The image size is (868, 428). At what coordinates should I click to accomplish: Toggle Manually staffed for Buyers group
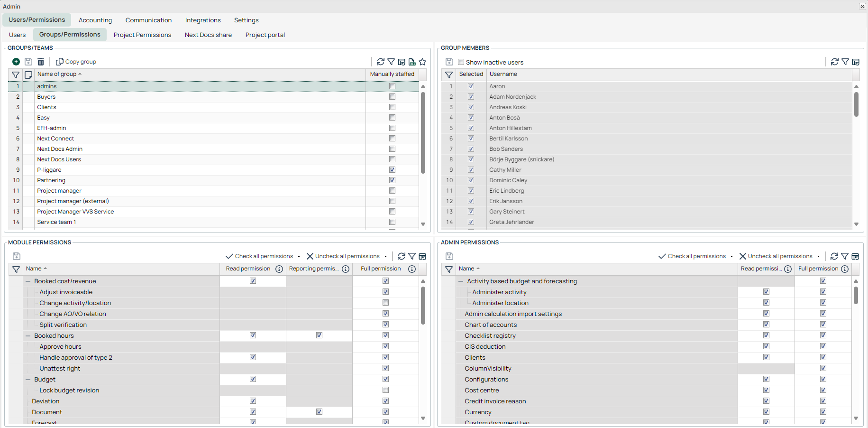tap(392, 97)
